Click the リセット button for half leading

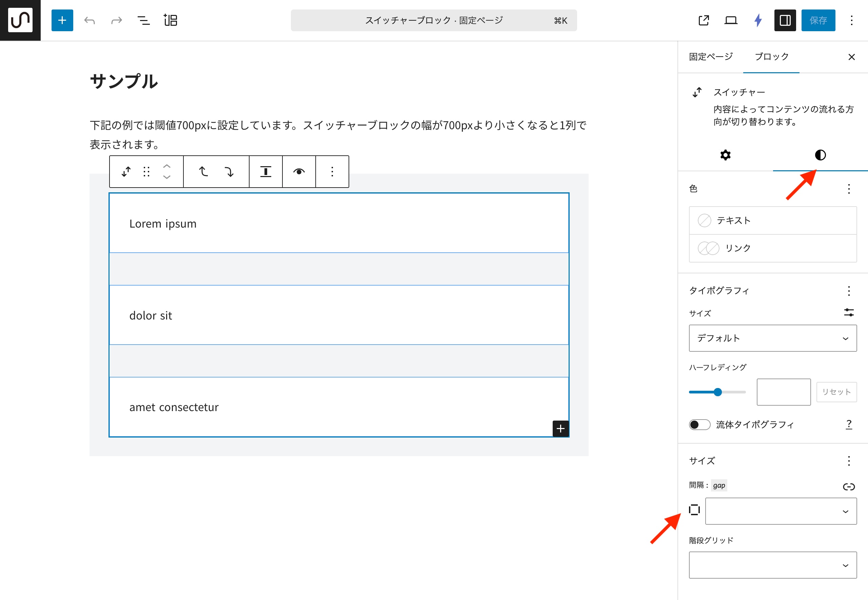point(836,392)
